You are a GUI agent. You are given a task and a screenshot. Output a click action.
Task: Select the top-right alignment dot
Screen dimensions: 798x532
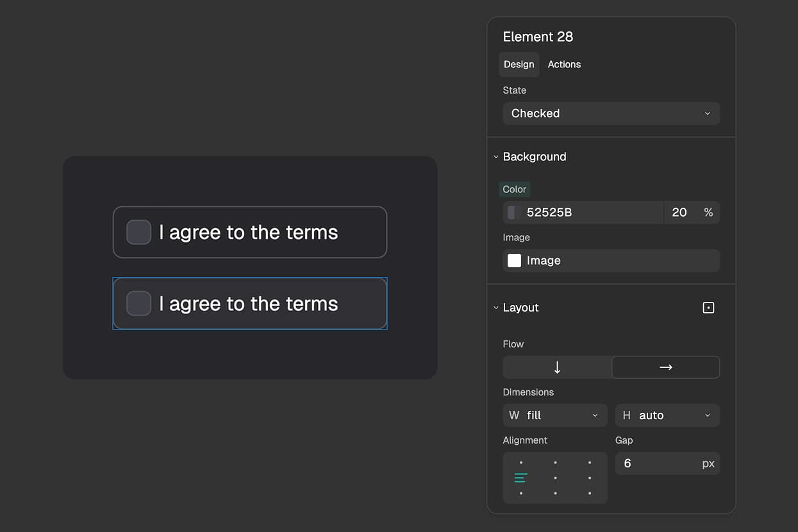coord(590,461)
